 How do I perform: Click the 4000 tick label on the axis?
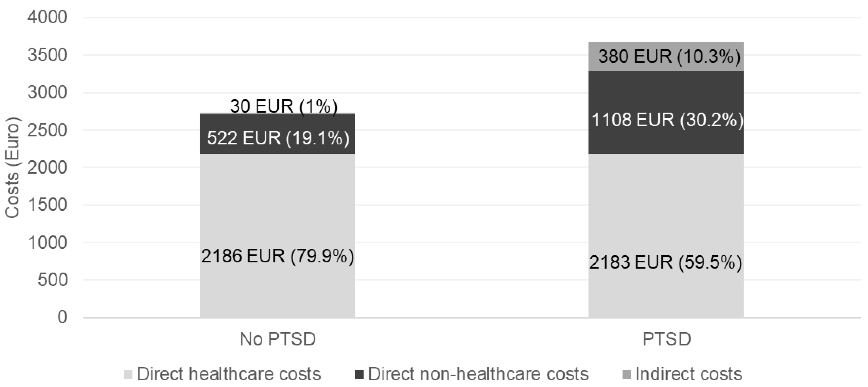click(47, 18)
